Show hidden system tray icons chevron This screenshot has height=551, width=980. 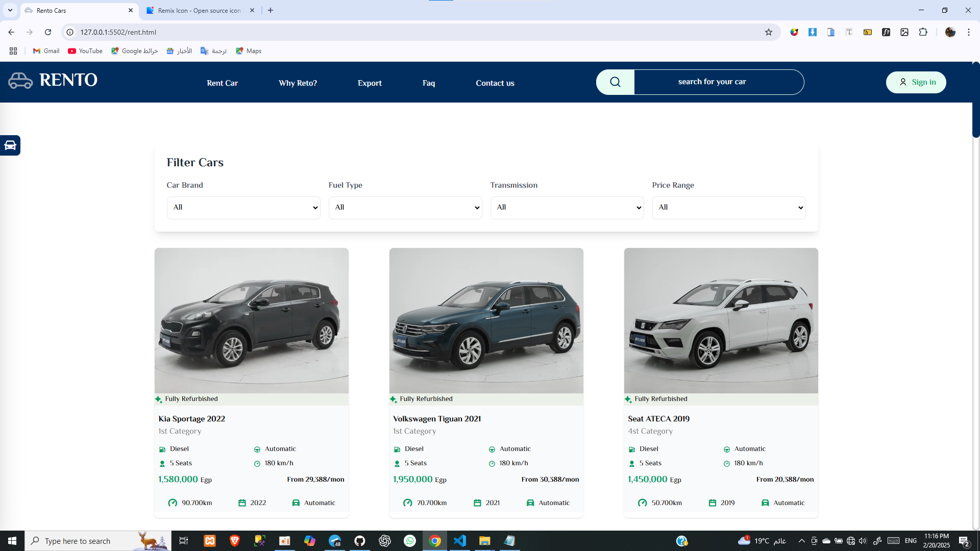(x=801, y=541)
